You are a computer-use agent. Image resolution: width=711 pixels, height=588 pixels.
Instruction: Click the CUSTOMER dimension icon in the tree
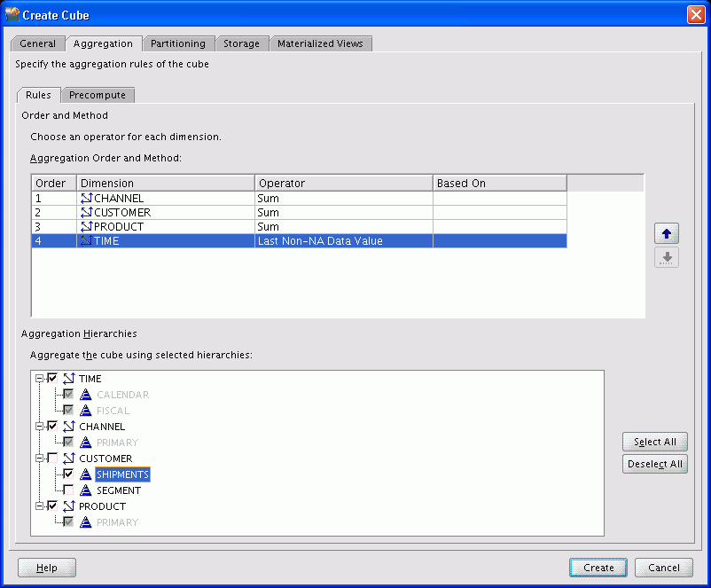point(67,458)
